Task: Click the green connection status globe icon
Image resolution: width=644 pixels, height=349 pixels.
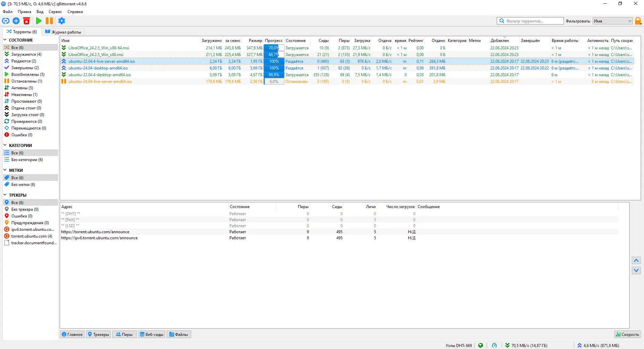Action: tap(481, 345)
